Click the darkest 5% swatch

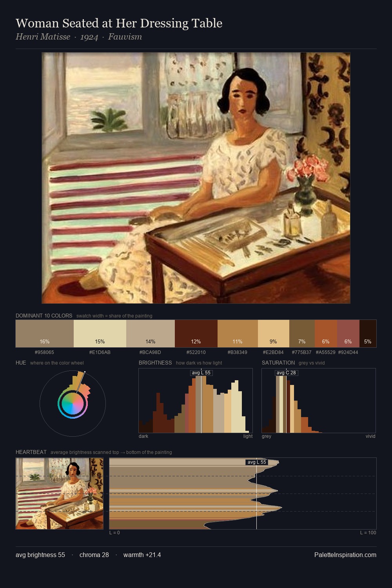click(x=368, y=334)
